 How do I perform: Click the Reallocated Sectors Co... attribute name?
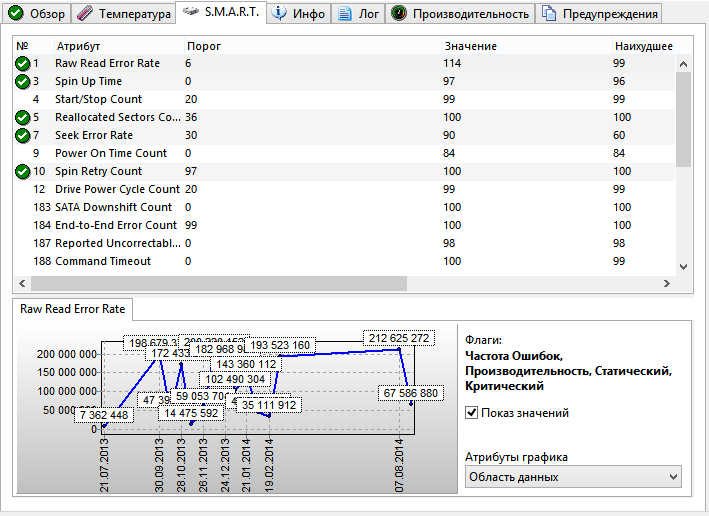pos(118,117)
